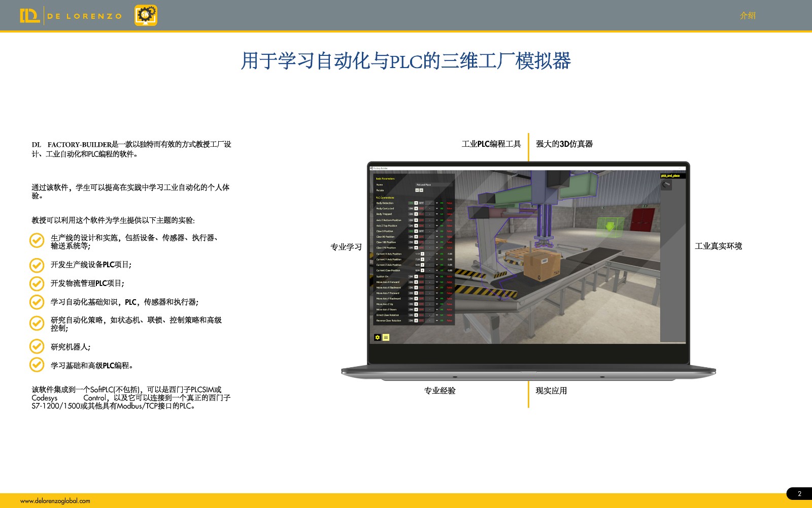The height and width of the screenshot is (508, 812).
Task: Select the pick_and_place component thumbnail
Action: pyautogui.click(x=666, y=184)
